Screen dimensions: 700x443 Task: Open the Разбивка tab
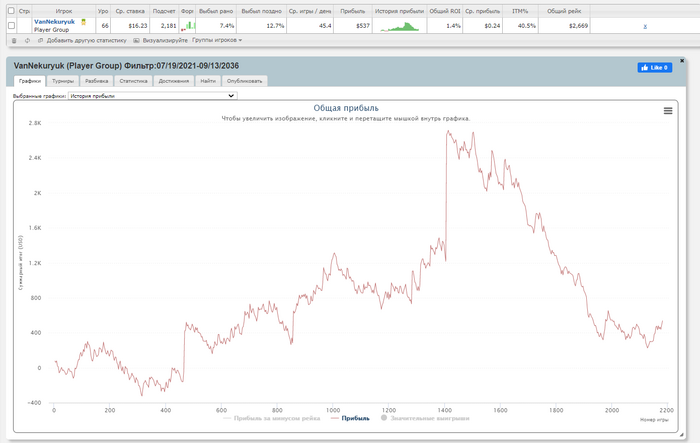pyautogui.click(x=96, y=81)
